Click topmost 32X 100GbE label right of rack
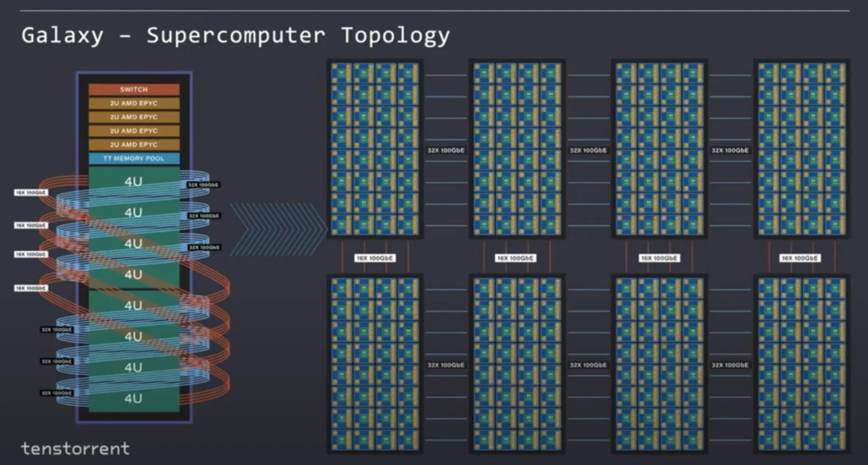Image resolution: width=868 pixels, height=465 pixels. (203, 185)
